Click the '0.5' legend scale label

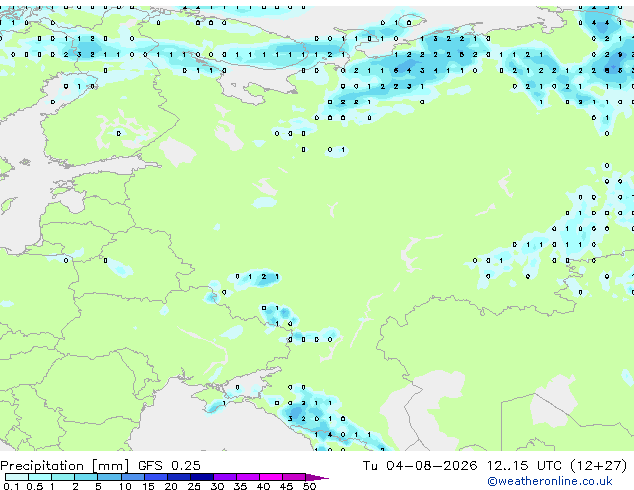click(x=35, y=486)
